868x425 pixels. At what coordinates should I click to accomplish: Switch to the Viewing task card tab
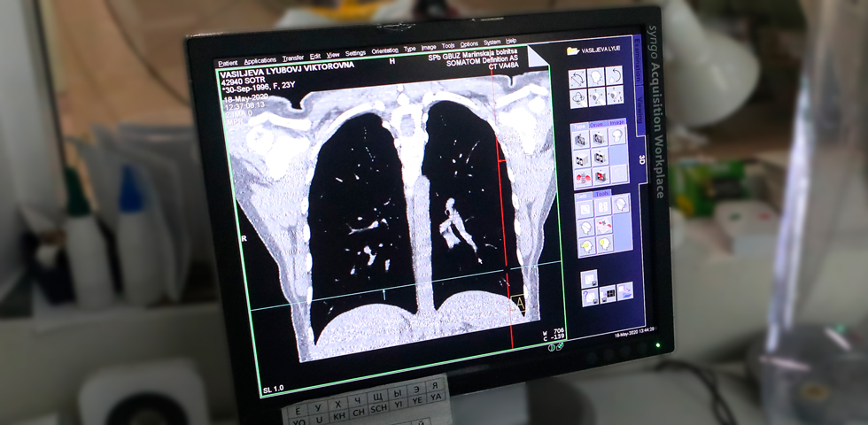coord(639,110)
